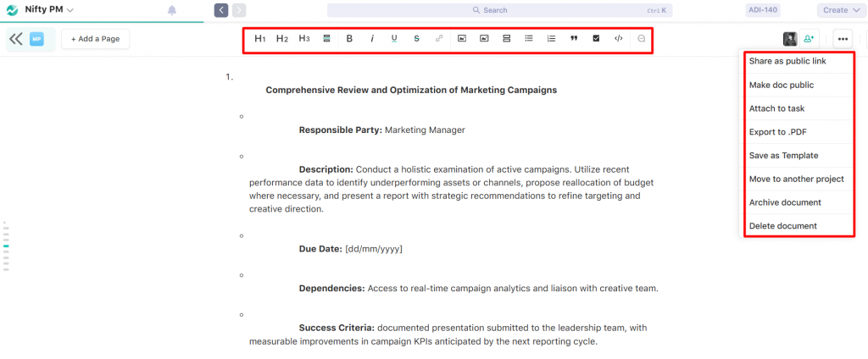This screenshot has height=359, width=868.
Task: Apply Heading 1 formatting (H1)
Action: 260,39
